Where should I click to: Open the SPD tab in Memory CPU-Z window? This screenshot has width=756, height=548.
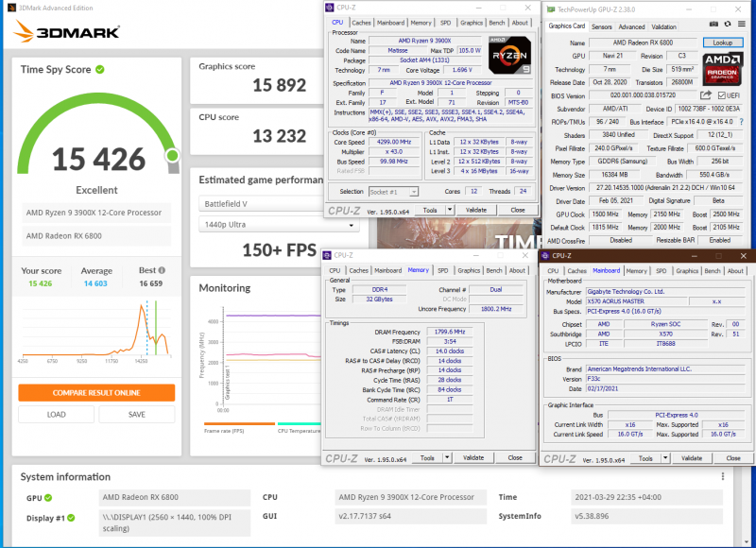click(x=443, y=270)
